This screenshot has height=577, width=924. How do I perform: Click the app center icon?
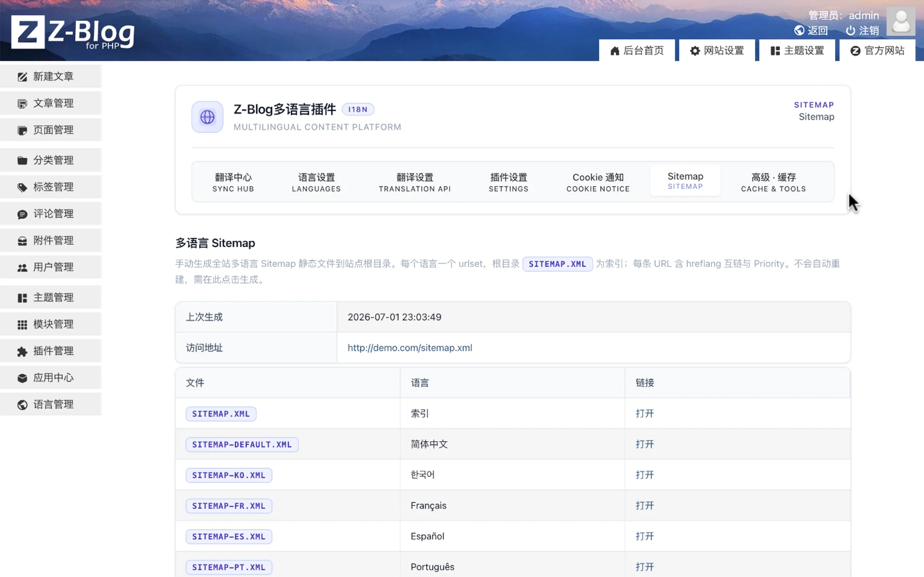click(22, 378)
